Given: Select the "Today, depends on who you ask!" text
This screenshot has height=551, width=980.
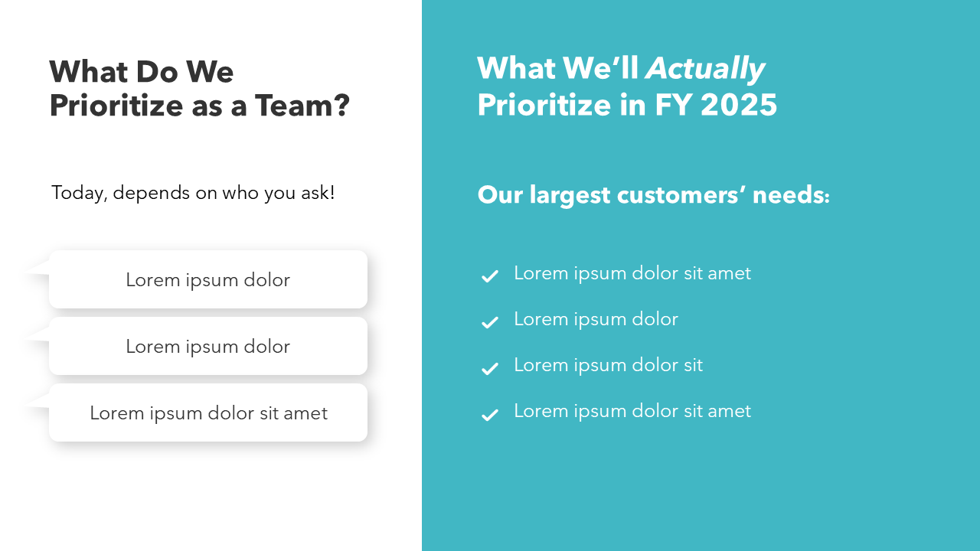Looking at the screenshot, I should pyautogui.click(x=193, y=193).
